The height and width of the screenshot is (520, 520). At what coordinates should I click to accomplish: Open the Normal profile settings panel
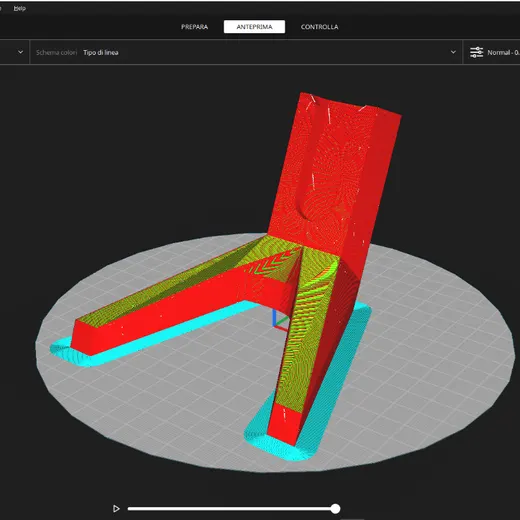503,52
